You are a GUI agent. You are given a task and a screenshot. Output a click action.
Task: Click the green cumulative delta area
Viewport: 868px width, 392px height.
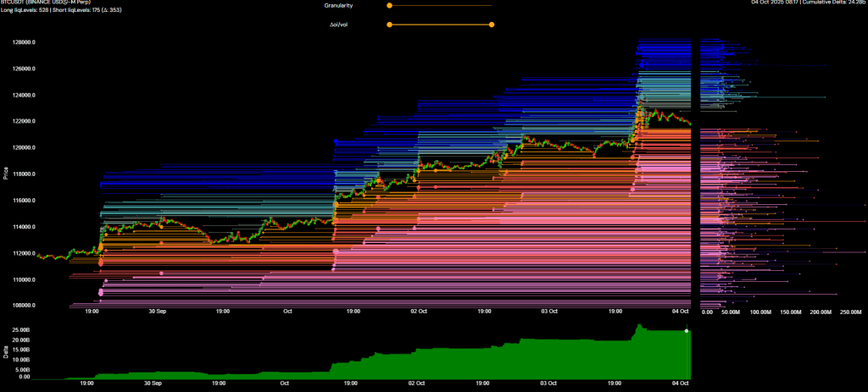tap(509, 366)
